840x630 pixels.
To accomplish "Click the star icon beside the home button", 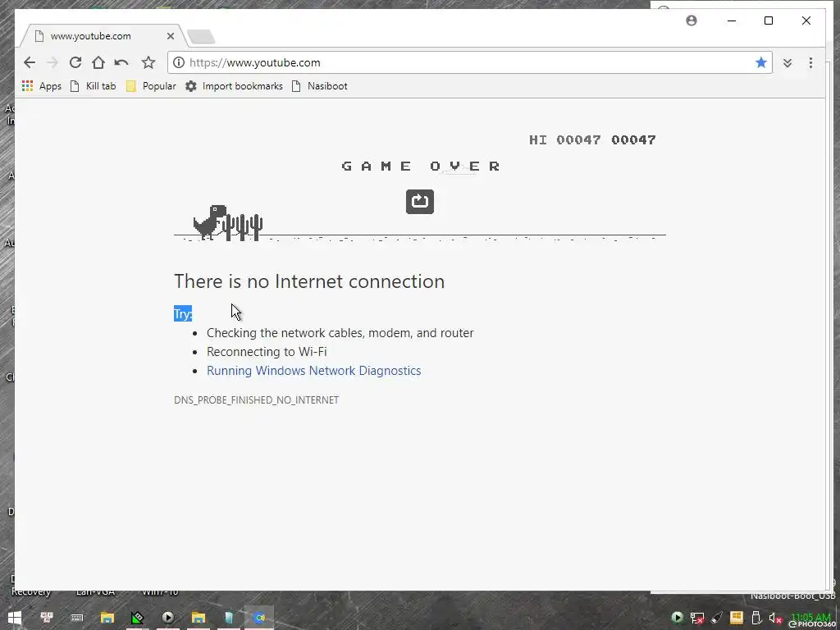I will (148, 62).
